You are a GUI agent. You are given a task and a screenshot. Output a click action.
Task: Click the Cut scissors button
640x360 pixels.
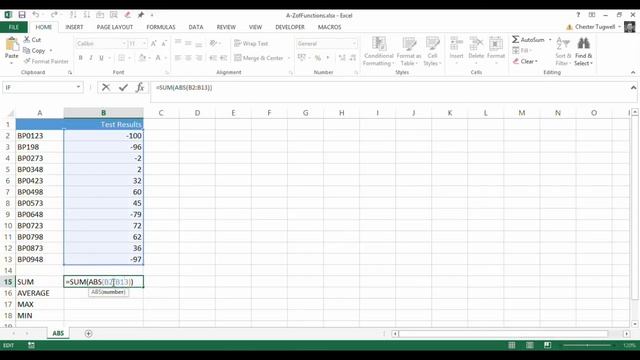(33, 40)
